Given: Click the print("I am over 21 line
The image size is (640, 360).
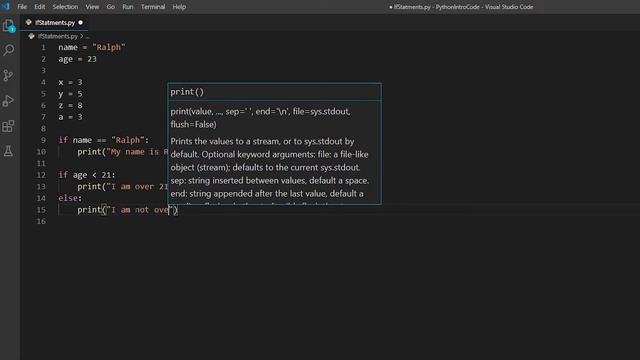Looking at the screenshot, I should point(122,187).
